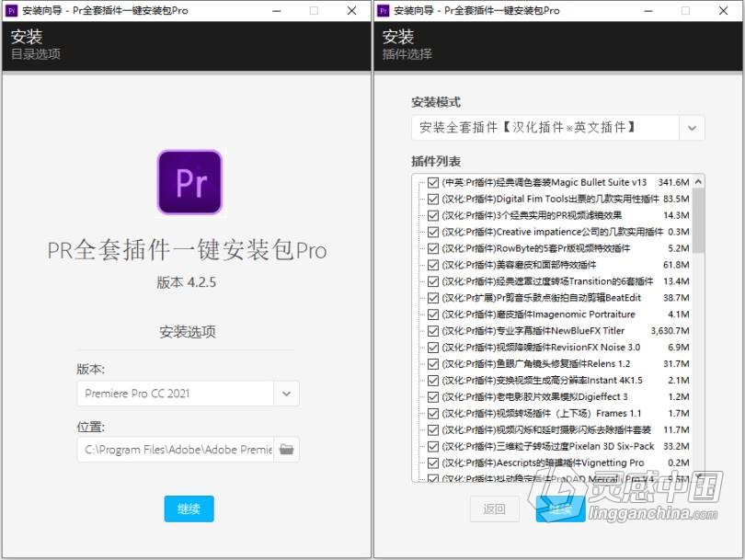Screen dimensions: 745x560
Task: Toggle the Pixelan 3D Six-Pack checkbox
Action: 433,447
